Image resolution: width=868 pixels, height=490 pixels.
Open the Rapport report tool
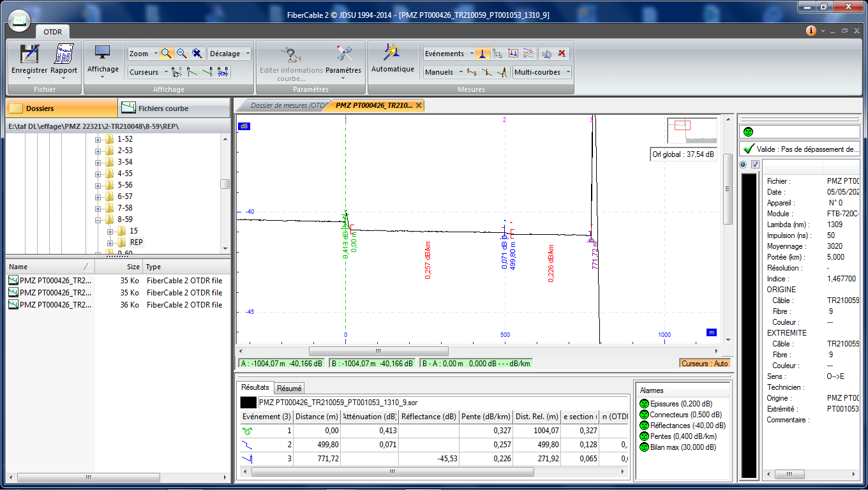tap(64, 55)
